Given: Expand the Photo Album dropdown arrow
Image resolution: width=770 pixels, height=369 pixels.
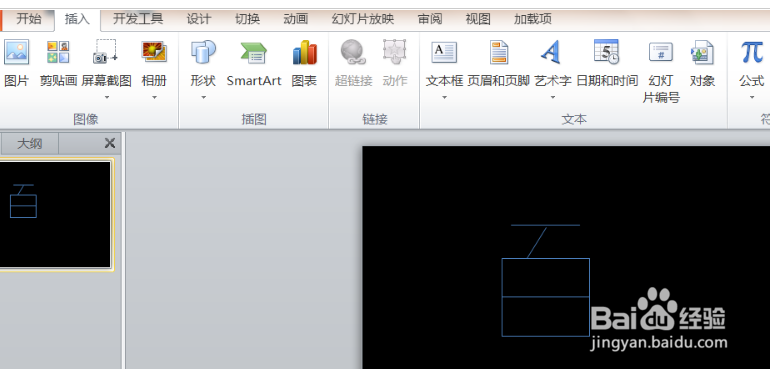Looking at the screenshot, I should click(x=154, y=97).
